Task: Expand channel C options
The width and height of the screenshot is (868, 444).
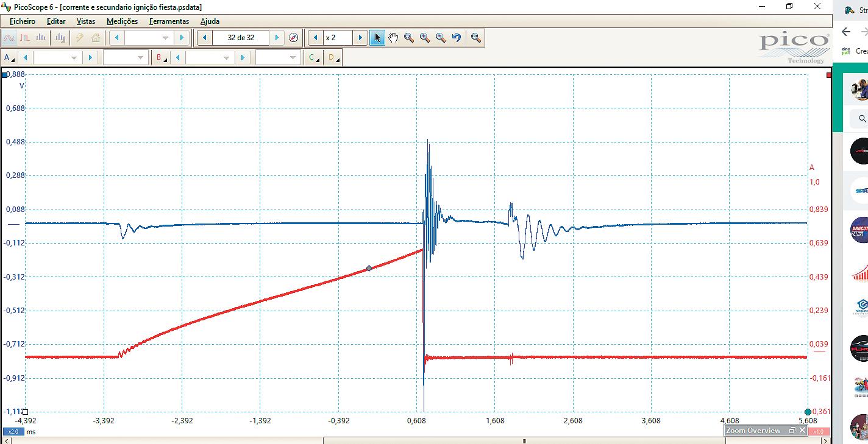Action: (314, 58)
